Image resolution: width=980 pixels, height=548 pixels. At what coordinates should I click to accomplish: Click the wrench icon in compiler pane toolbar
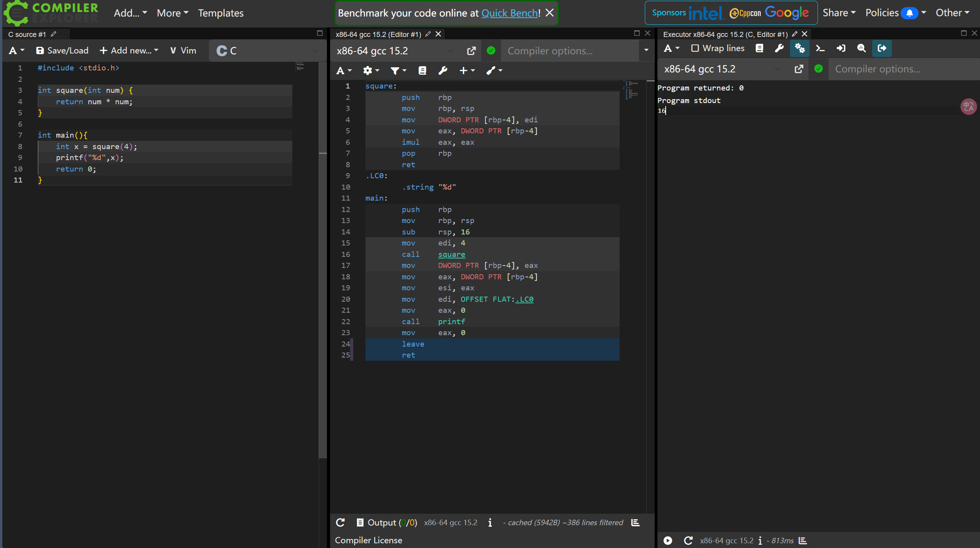(443, 70)
